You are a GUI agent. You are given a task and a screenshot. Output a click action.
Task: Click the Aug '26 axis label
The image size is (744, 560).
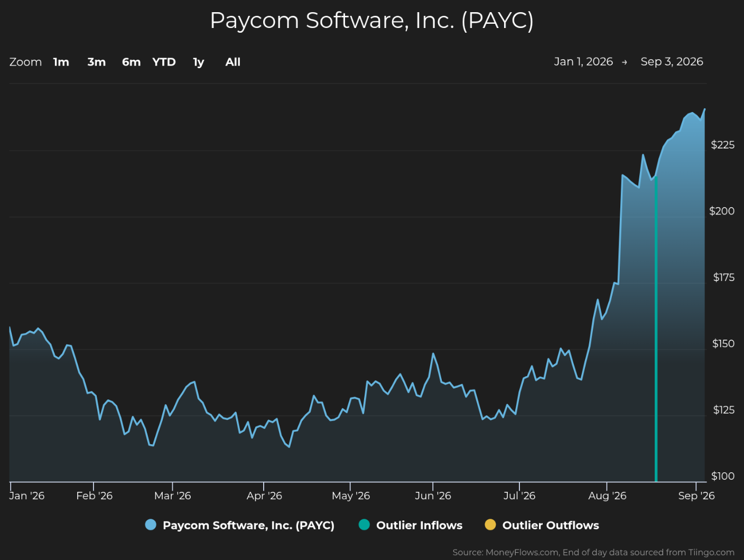click(x=607, y=496)
